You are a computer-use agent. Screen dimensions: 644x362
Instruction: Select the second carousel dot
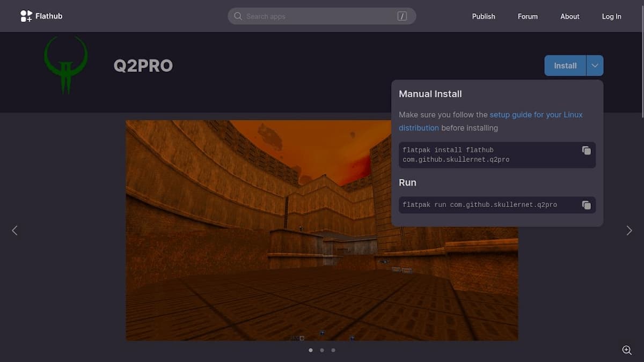(321, 350)
